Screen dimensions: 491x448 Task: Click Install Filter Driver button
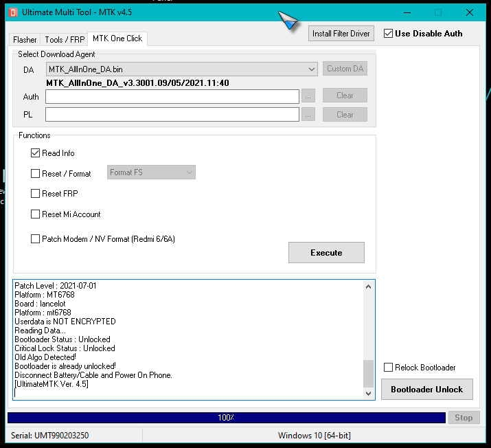[x=341, y=34]
